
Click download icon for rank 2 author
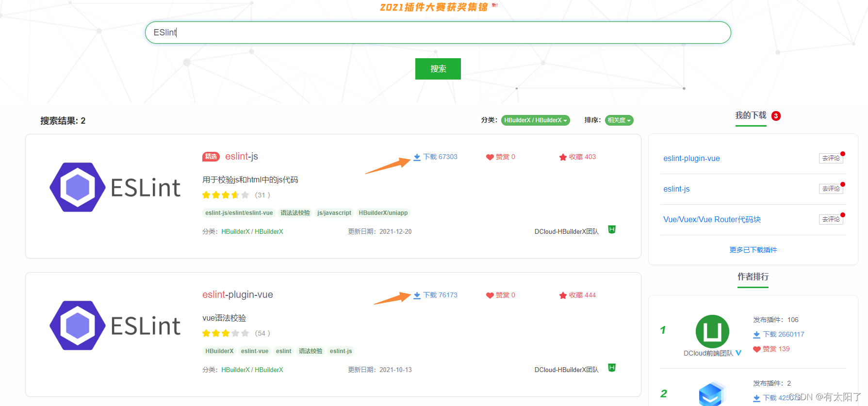pyautogui.click(x=756, y=398)
